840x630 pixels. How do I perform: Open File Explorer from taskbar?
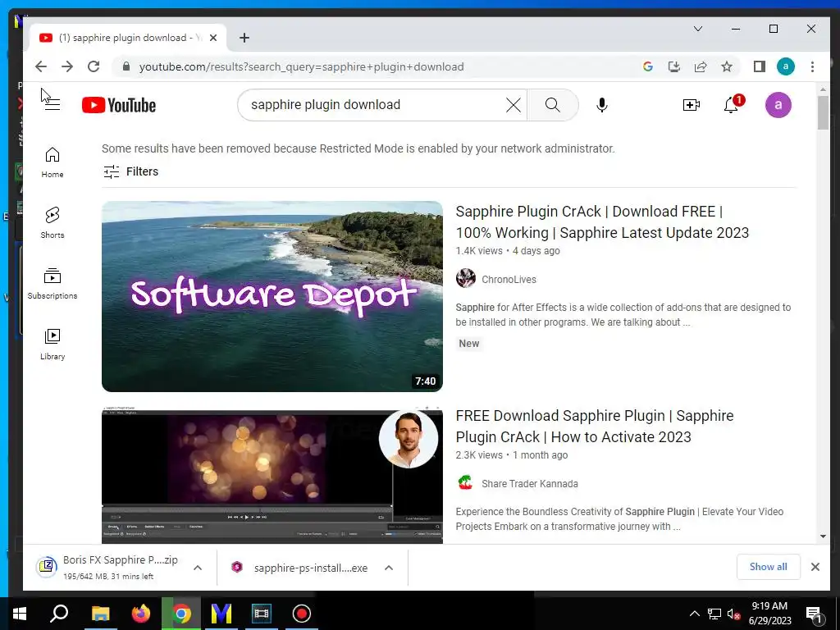coord(100,614)
